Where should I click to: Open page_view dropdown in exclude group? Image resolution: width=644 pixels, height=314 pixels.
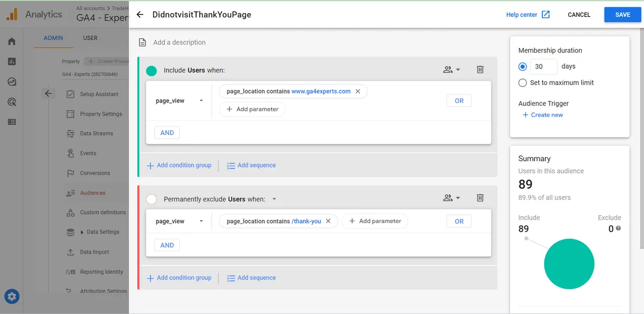click(x=179, y=221)
